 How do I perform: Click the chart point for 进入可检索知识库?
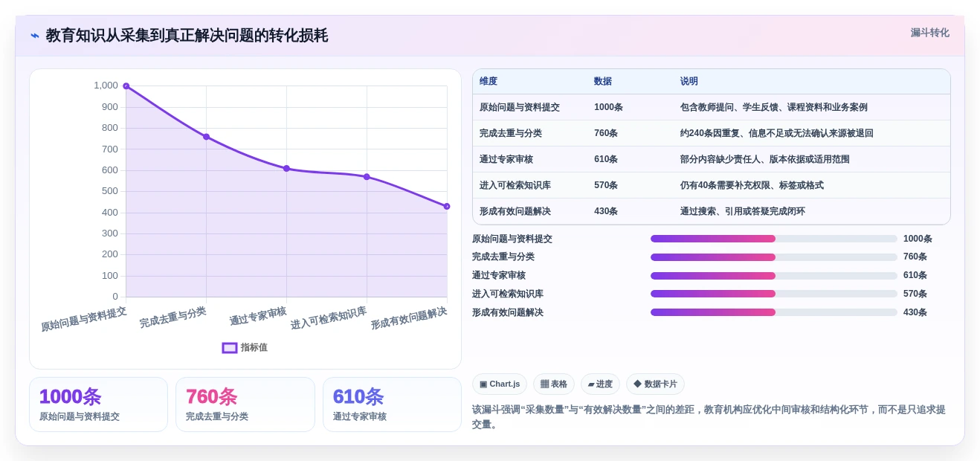pos(367,177)
